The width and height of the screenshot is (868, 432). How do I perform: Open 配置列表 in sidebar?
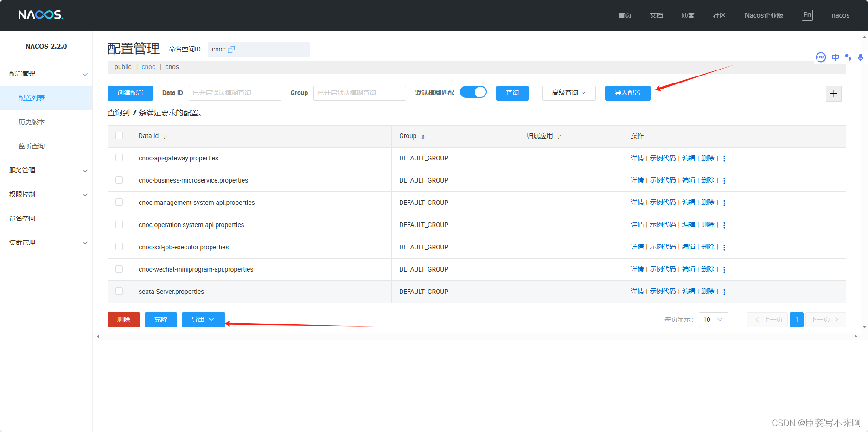click(46, 98)
